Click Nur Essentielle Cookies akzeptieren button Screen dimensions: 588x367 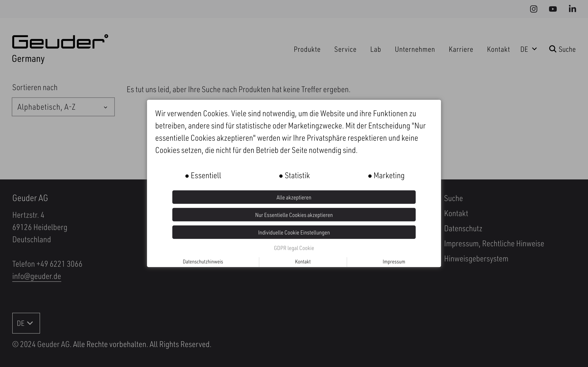click(x=294, y=215)
